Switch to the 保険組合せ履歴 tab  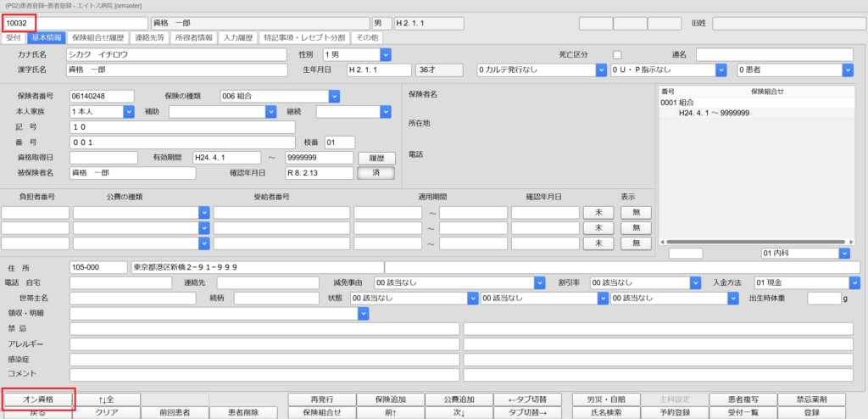tap(98, 37)
